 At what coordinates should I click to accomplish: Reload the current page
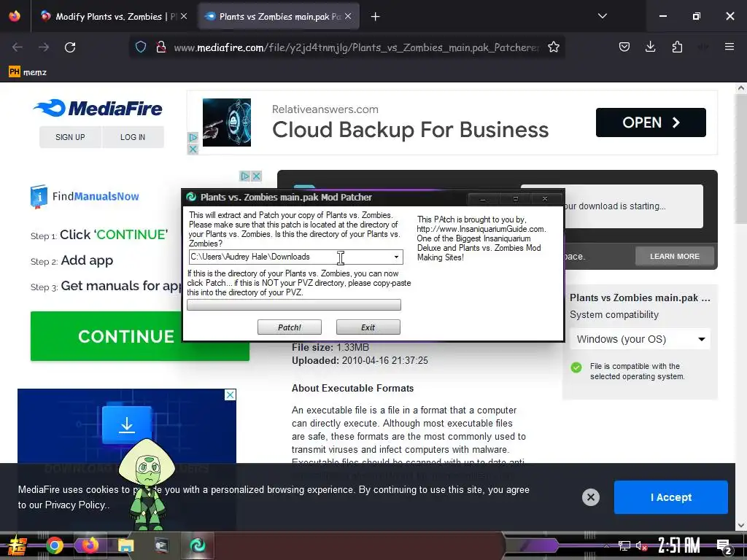[70, 47]
